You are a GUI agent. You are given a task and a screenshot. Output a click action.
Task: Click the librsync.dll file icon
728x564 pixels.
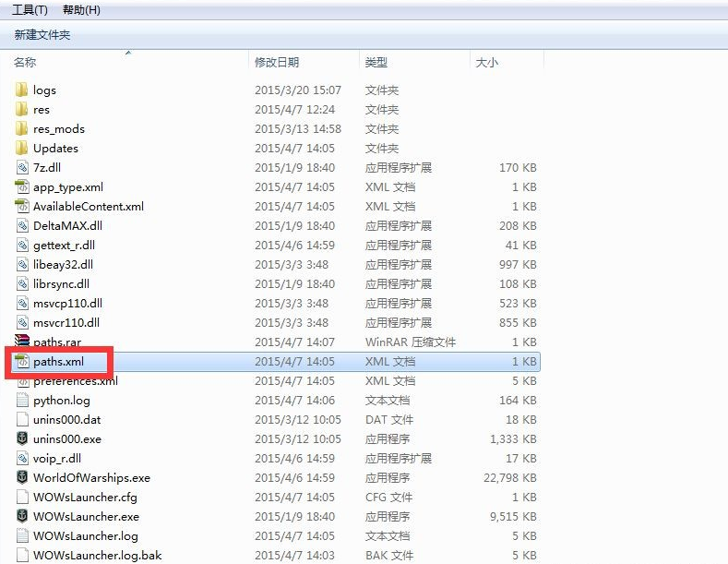click(x=22, y=284)
